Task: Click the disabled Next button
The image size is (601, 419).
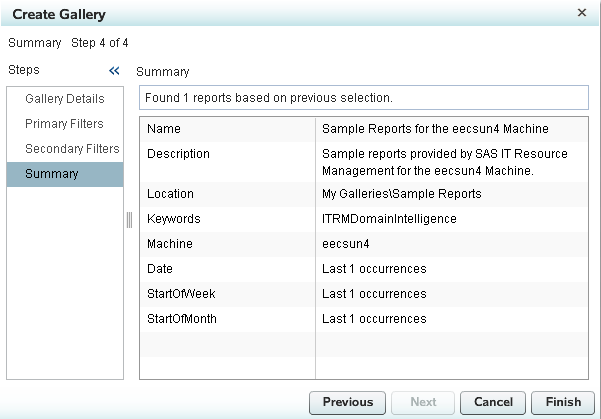Action: (423, 403)
